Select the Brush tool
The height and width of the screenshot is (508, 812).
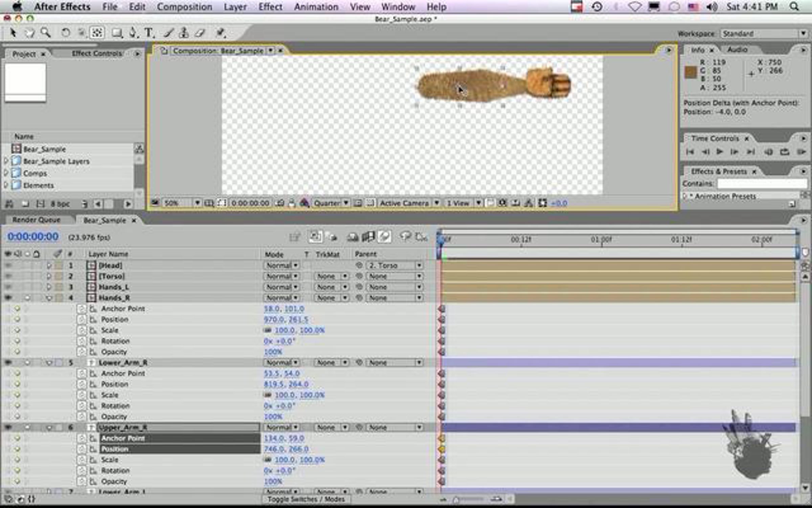[168, 33]
